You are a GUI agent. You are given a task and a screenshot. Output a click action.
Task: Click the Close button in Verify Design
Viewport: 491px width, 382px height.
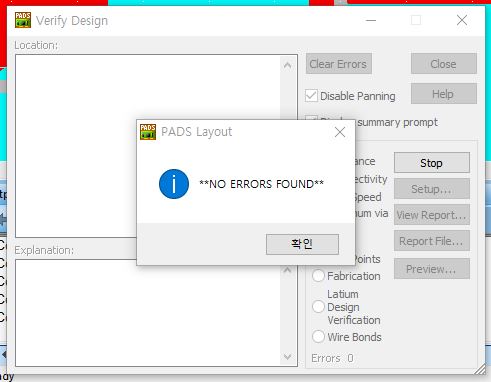(444, 64)
